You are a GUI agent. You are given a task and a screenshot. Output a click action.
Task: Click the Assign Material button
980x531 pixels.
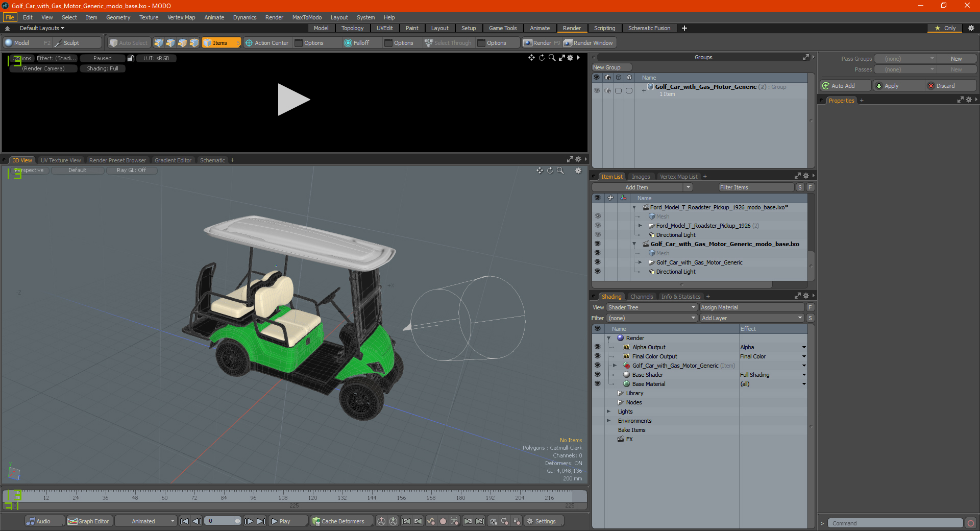coord(751,307)
